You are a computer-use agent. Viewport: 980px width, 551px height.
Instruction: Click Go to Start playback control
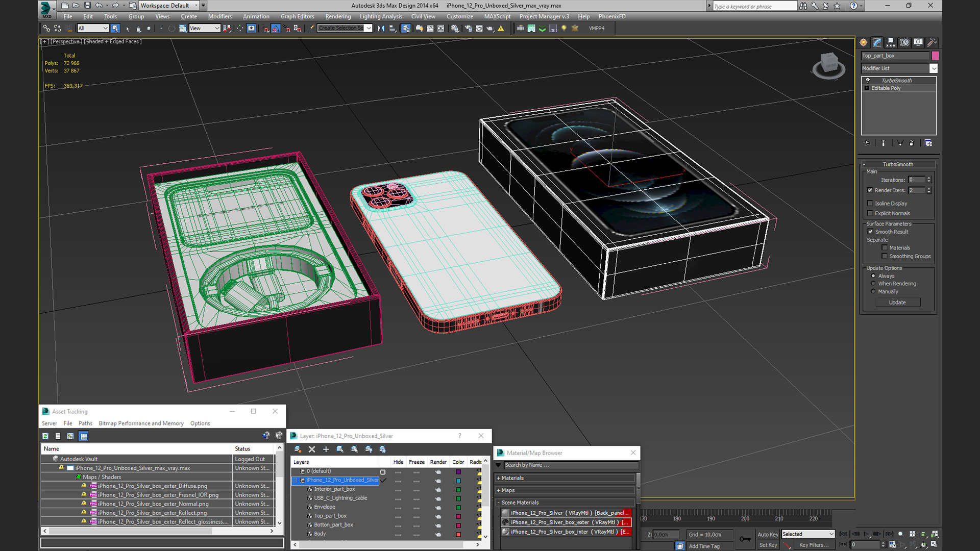pyautogui.click(x=843, y=534)
